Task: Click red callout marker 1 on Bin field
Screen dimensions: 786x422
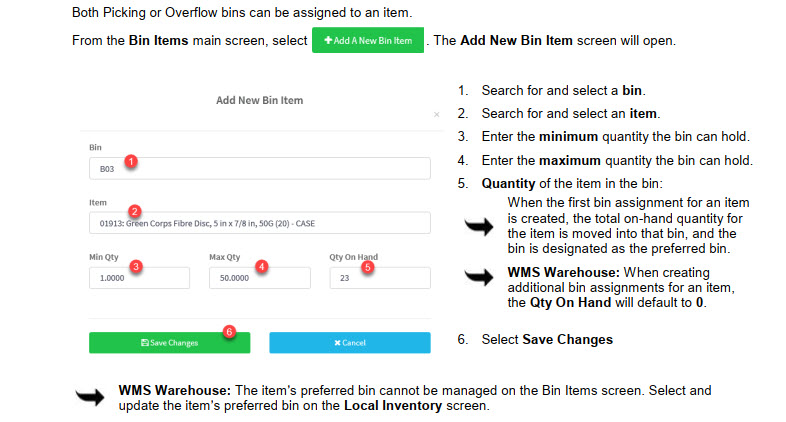Action: pyautogui.click(x=131, y=160)
